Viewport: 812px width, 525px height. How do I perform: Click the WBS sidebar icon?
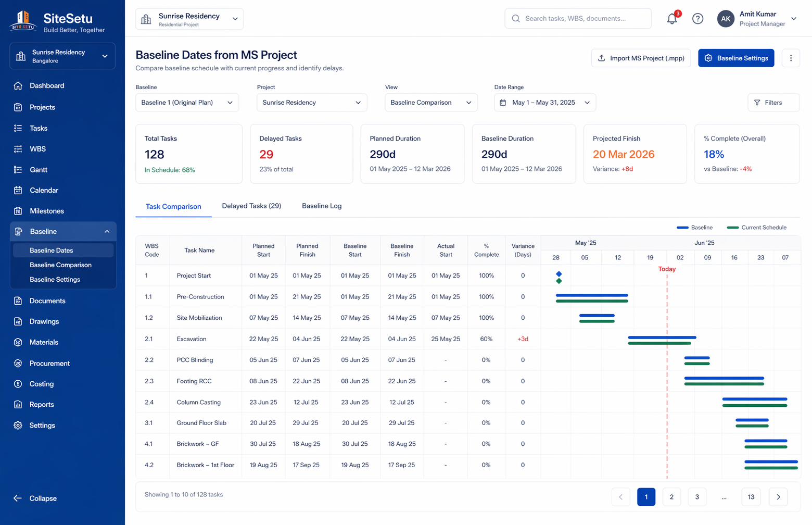click(18, 149)
